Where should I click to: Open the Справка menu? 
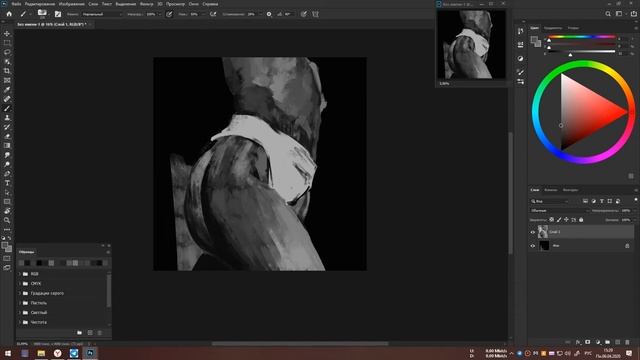(210, 4)
